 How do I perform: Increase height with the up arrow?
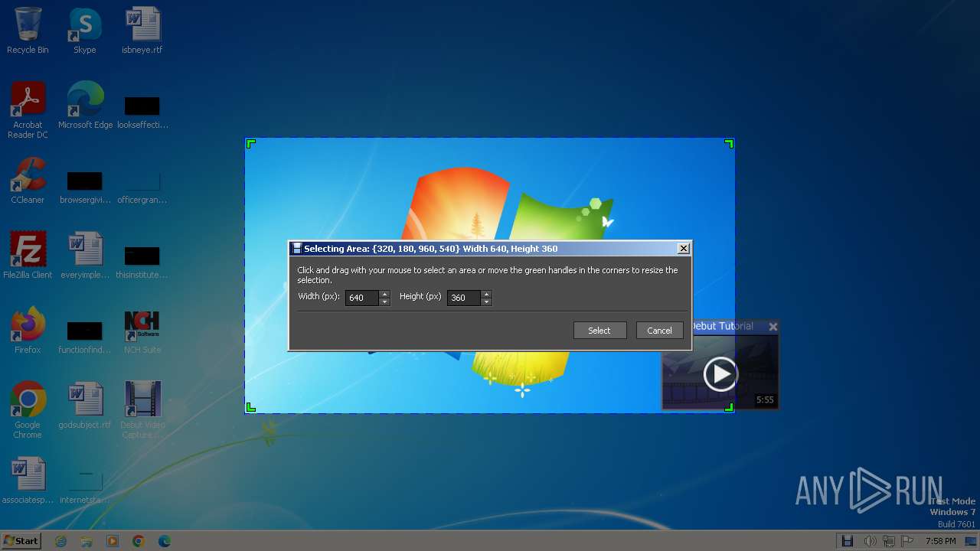point(486,294)
